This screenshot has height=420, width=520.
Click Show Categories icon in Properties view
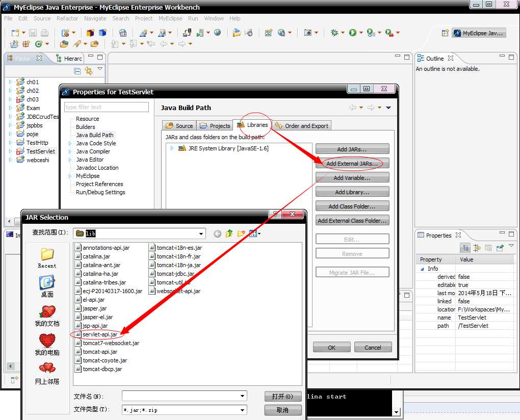tap(465, 248)
